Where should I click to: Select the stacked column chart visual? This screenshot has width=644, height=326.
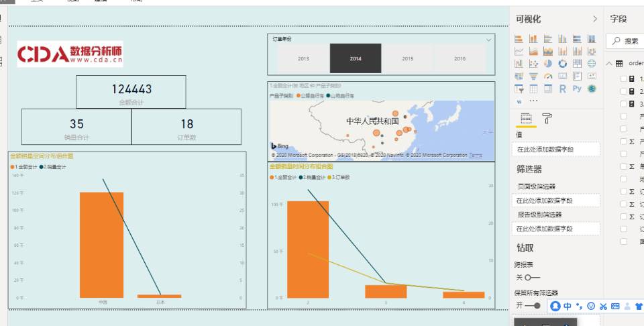(x=533, y=39)
